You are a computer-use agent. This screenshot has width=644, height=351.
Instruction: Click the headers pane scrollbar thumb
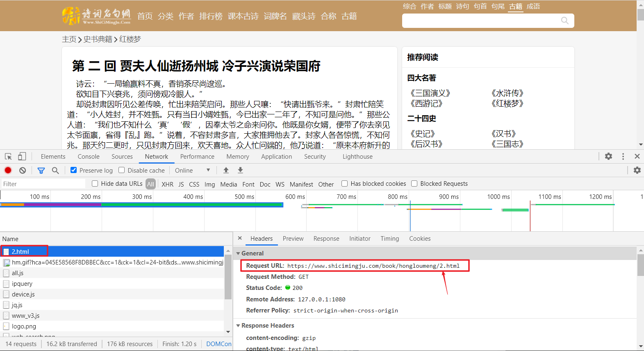[640, 265]
